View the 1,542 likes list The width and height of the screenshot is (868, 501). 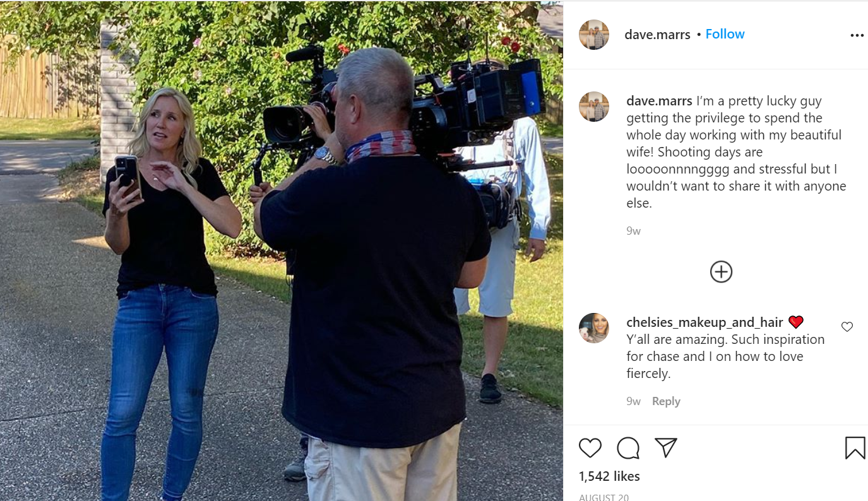point(609,476)
